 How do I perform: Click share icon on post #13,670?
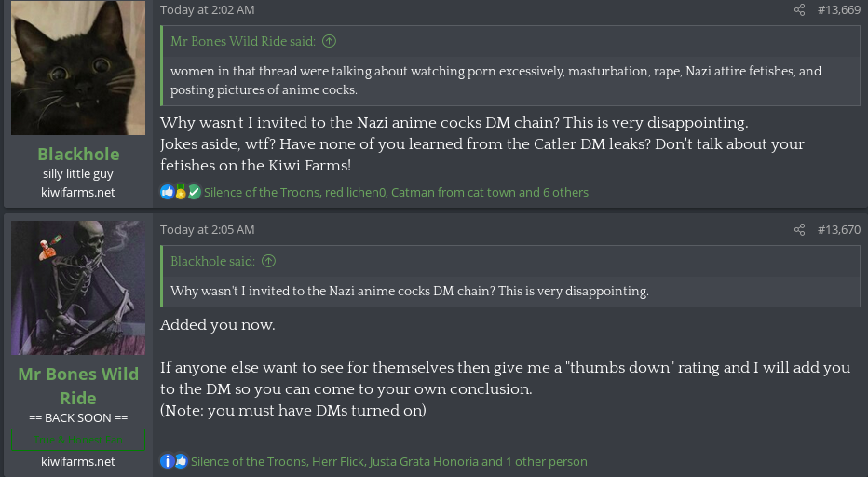point(799,230)
